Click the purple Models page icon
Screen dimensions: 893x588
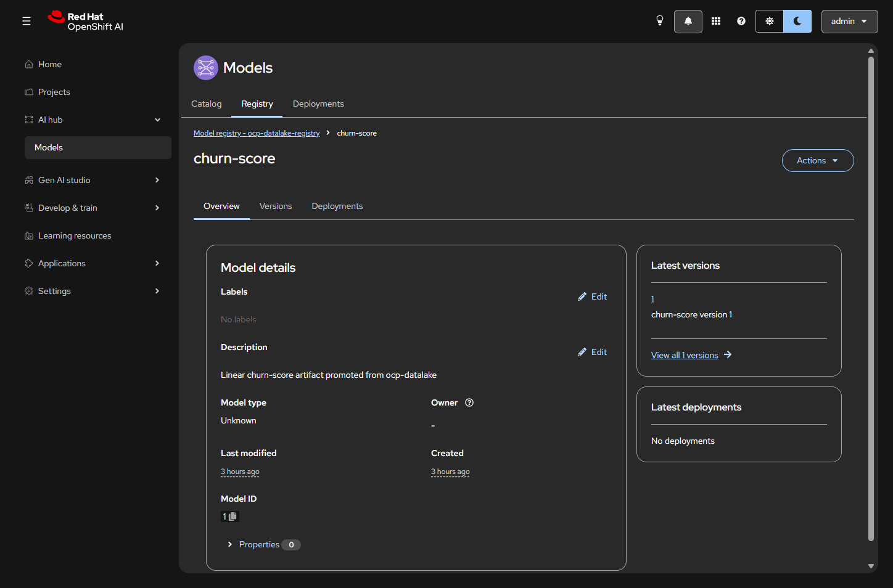pos(206,68)
